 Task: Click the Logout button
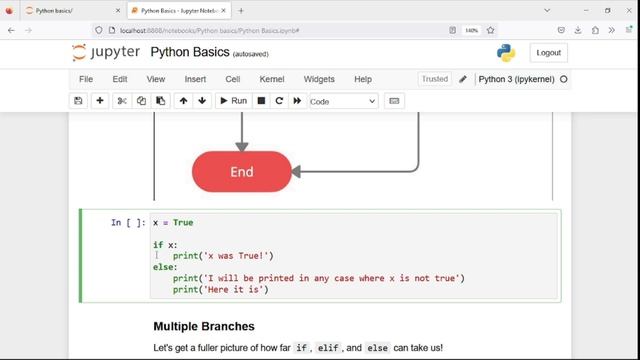click(x=549, y=53)
